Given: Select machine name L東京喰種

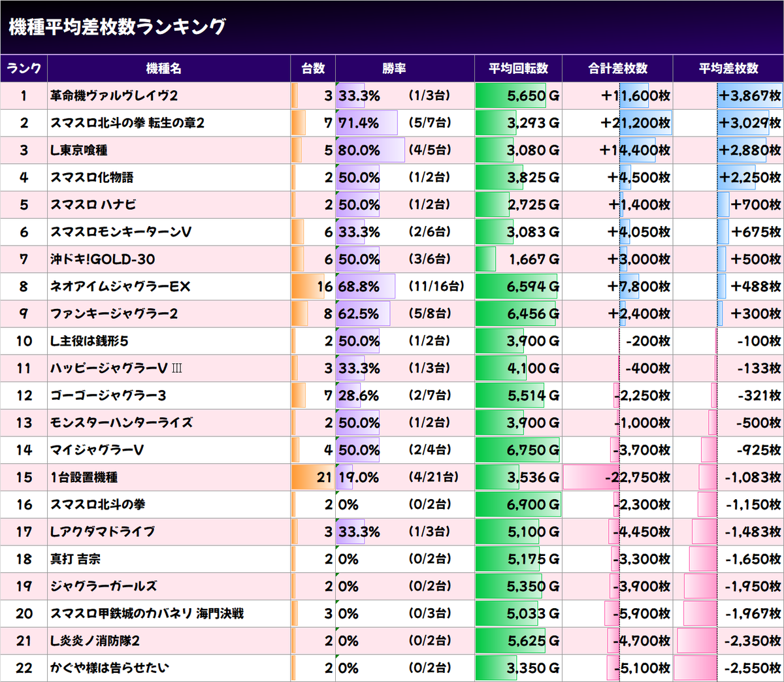Looking at the screenshot, I should pos(78,150).
